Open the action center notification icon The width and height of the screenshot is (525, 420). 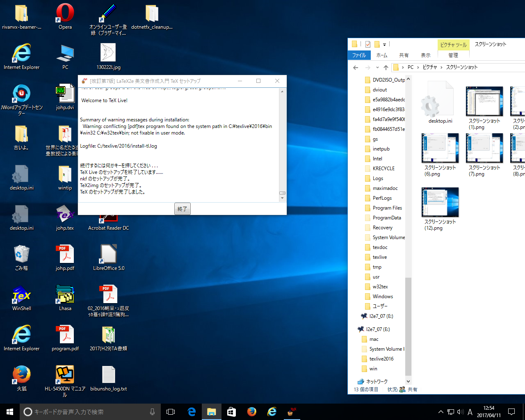point(511,412)
